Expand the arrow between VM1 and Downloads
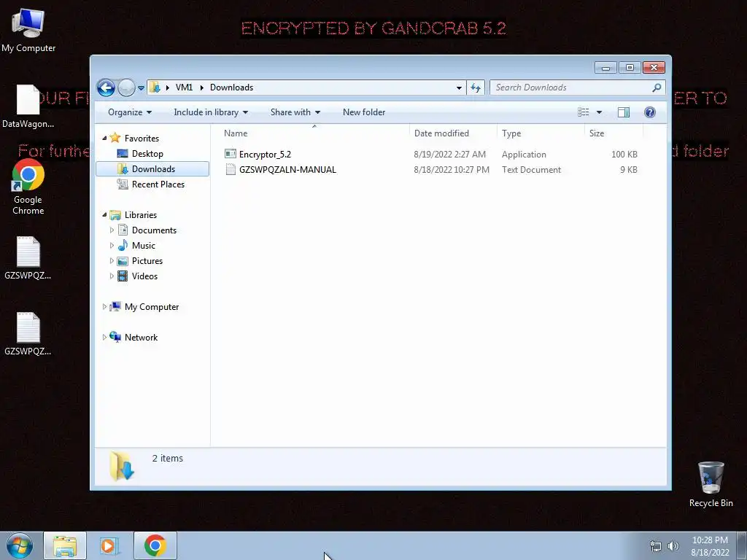Screen dimensions: 747x560 pos(201,87)
